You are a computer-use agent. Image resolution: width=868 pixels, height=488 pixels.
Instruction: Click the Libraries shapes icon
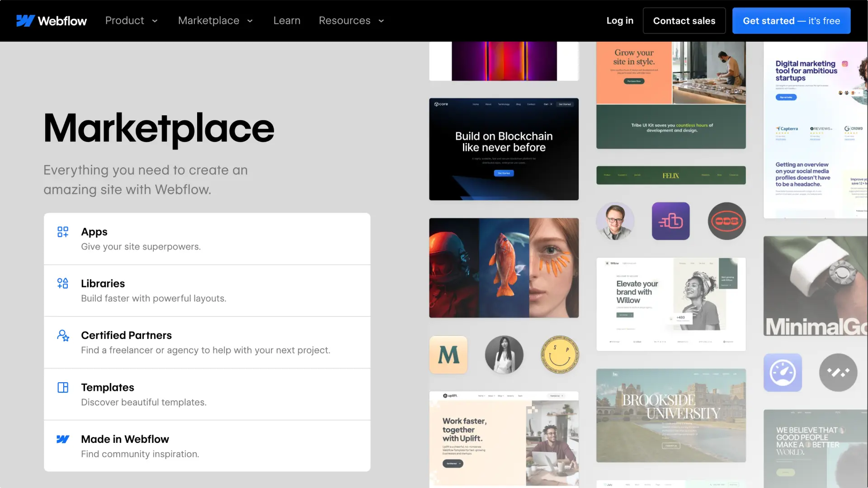click(63, 283)
